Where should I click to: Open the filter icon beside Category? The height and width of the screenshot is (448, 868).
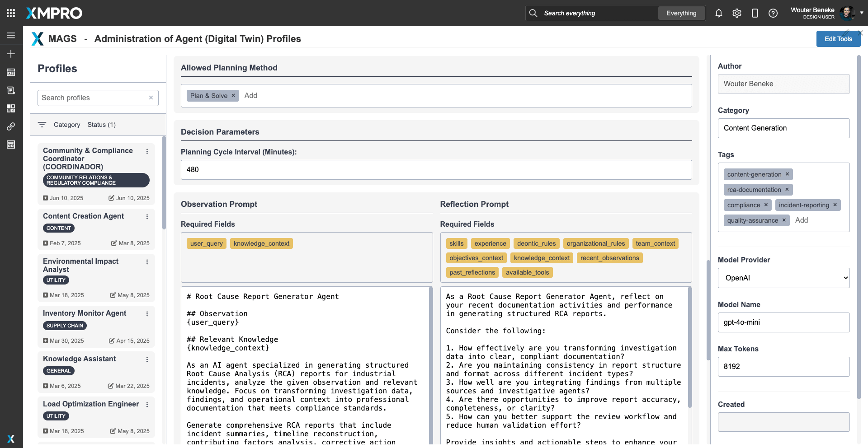point(42,125)
